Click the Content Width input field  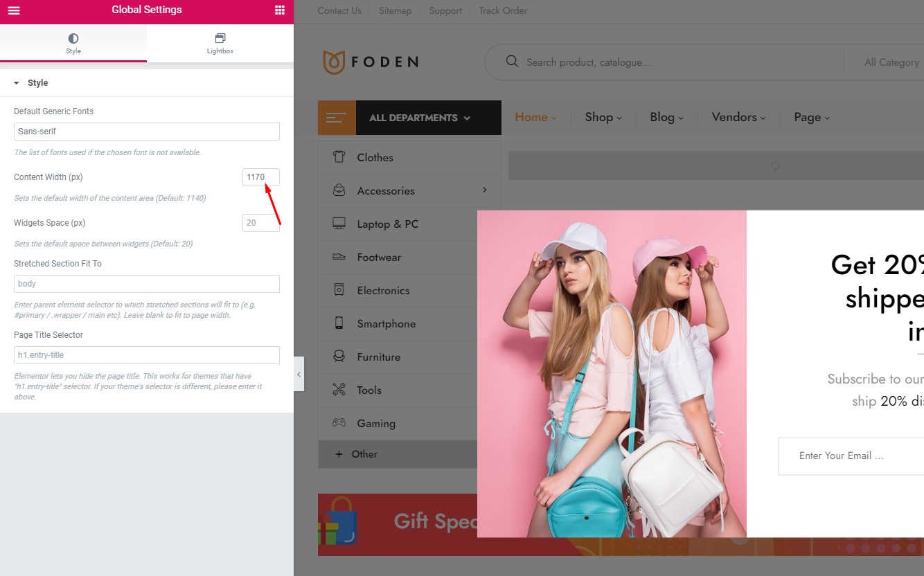coord(261,177)
